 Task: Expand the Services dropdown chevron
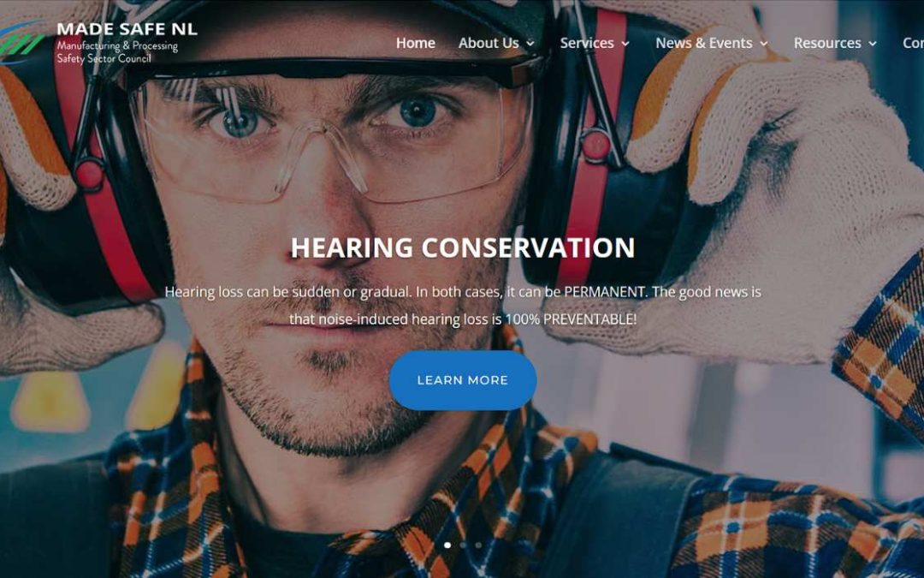[625, 44]
